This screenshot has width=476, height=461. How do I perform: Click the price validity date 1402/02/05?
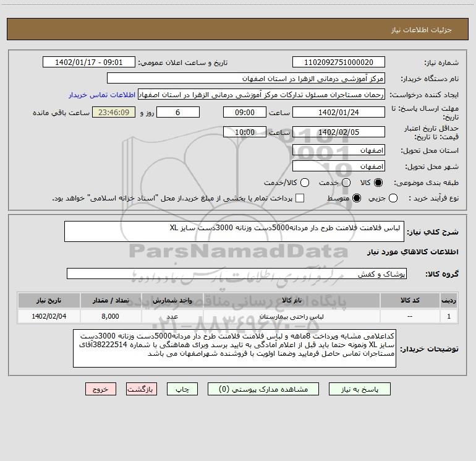pyautogui.click(x=339, y=132)
